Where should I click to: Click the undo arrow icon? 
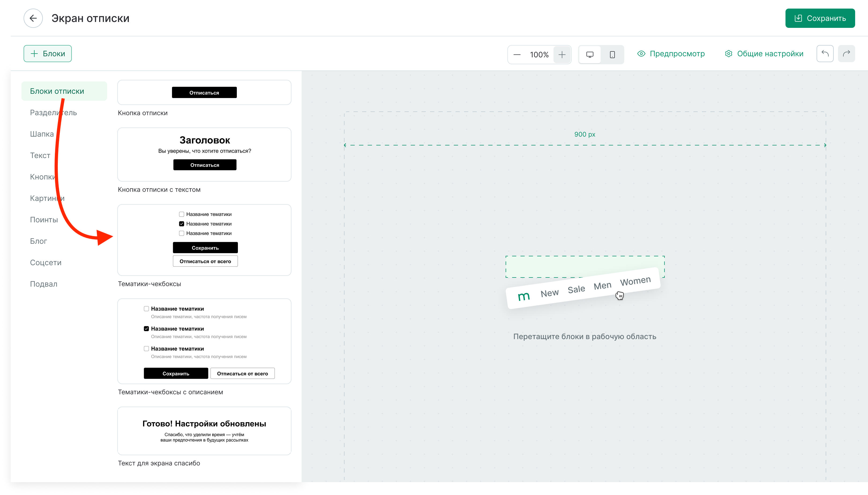[825, 53]
